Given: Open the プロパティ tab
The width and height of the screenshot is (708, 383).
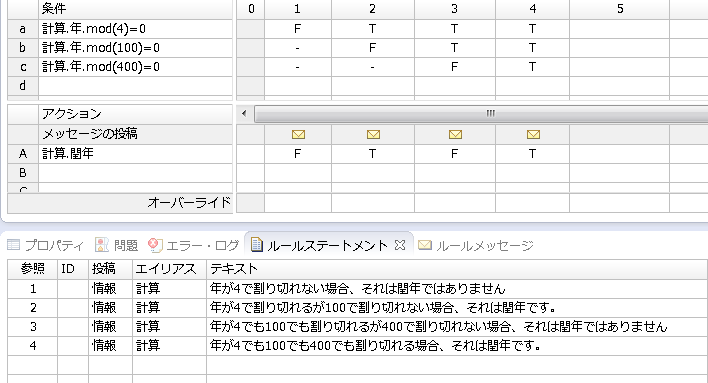Looking at the screenshot, I should point(46,245).
